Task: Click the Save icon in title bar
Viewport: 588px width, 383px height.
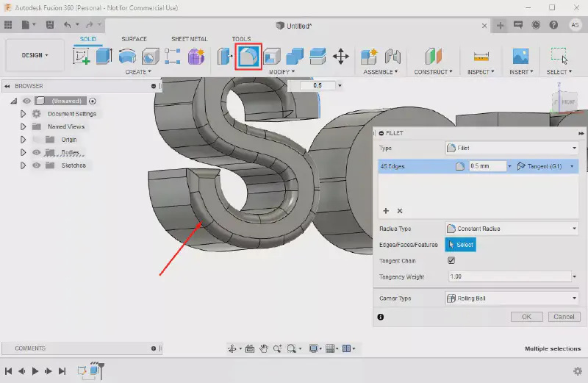Action: tap(49, 25)
